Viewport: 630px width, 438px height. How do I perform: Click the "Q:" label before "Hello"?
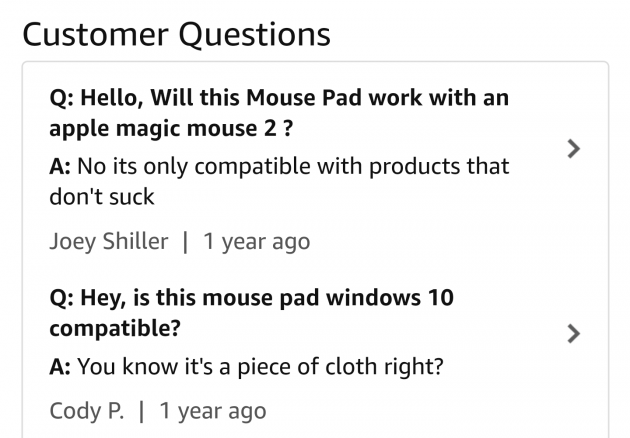tap(61, 99)
